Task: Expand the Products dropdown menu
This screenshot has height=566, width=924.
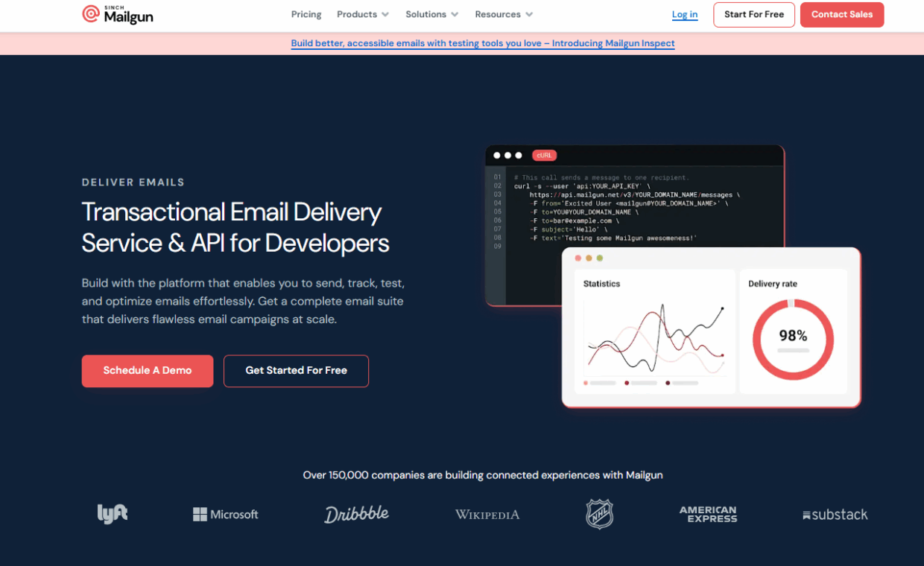Action: coord(363,14)
